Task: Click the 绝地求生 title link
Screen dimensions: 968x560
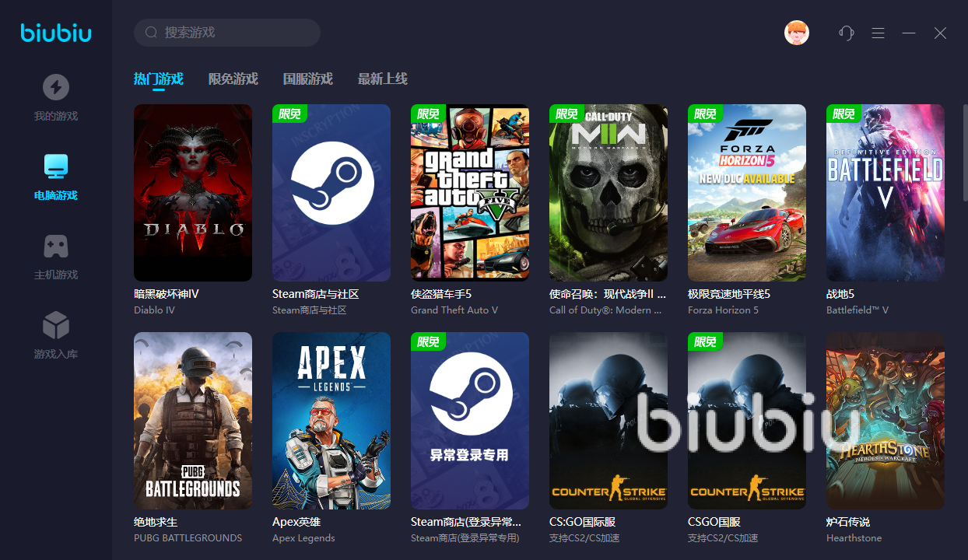Action: 156,522
